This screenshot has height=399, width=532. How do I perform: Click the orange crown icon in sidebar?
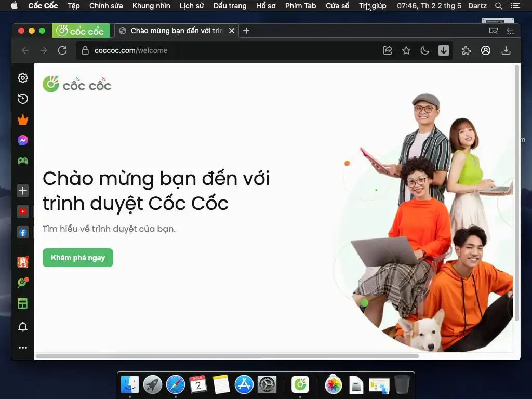[x=23, y=120]
